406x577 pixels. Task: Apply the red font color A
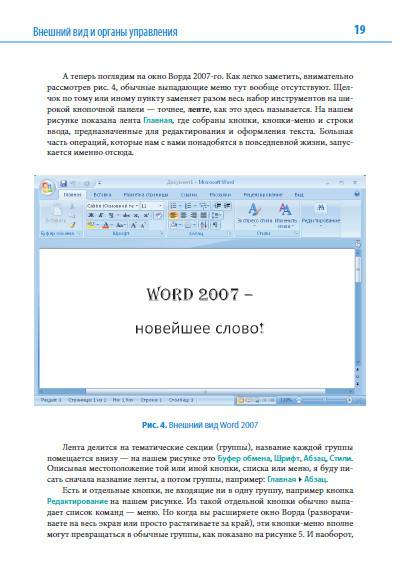(x=107, y=224)
